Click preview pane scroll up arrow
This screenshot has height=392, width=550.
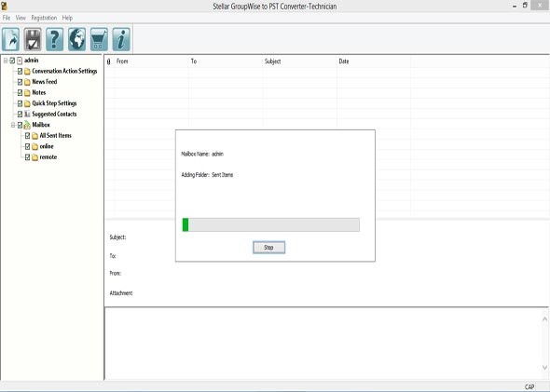544,319
